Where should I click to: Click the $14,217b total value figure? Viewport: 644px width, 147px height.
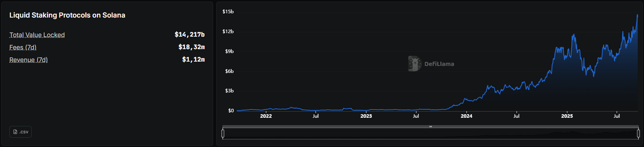(190, 35)
